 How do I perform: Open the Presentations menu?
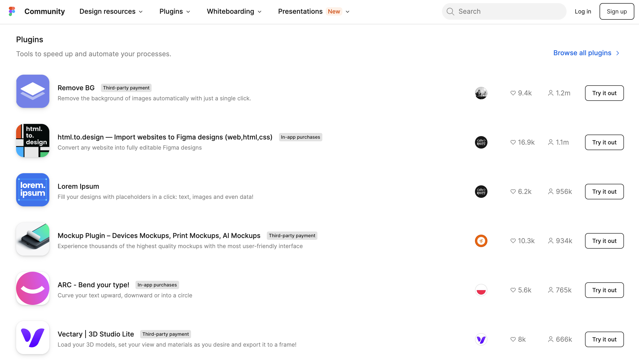tap(314, 11)
